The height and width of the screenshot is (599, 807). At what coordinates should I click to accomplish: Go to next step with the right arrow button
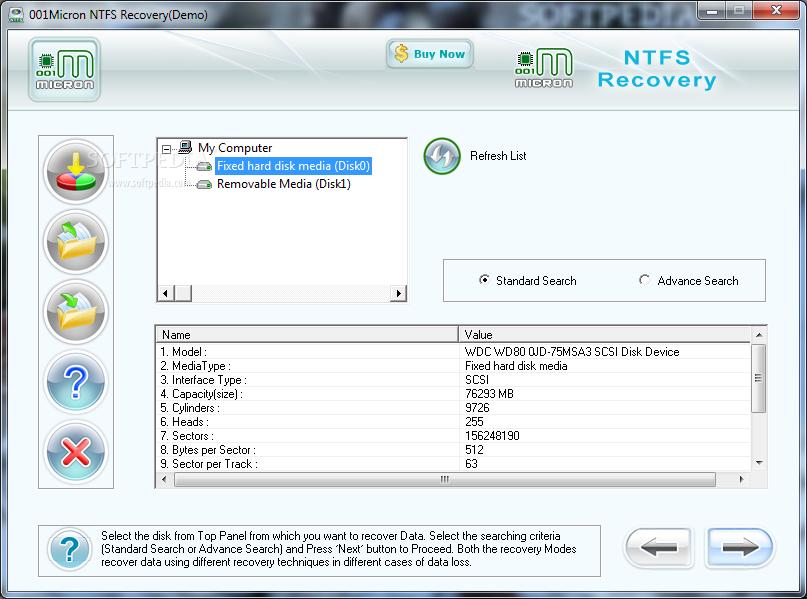pos(740,548)
